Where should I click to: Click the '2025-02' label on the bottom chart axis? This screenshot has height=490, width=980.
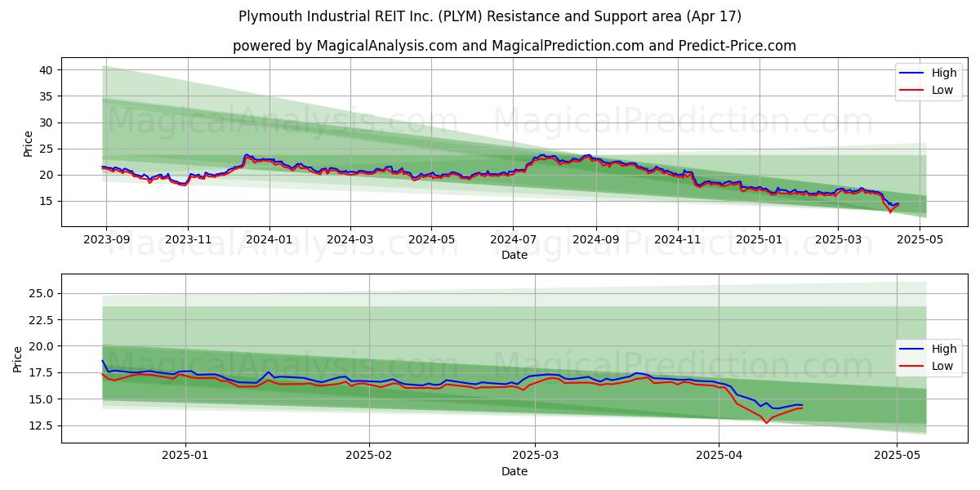point(369,457)
